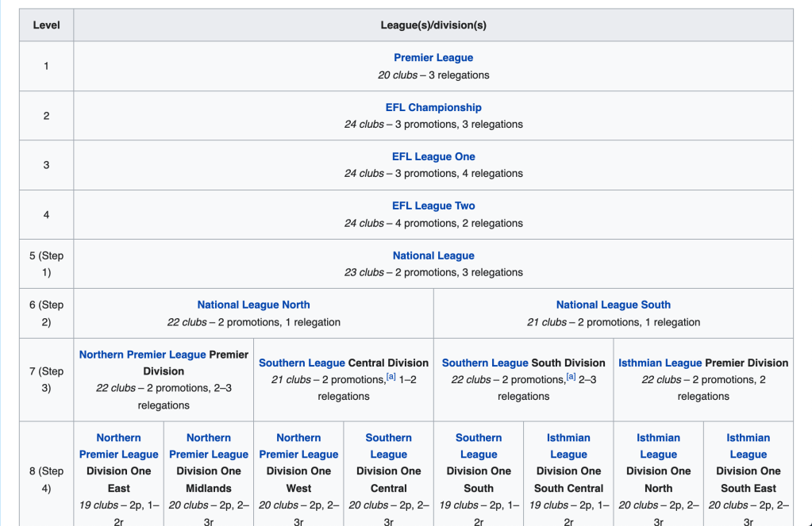Open the National League link at level 5

433,255
